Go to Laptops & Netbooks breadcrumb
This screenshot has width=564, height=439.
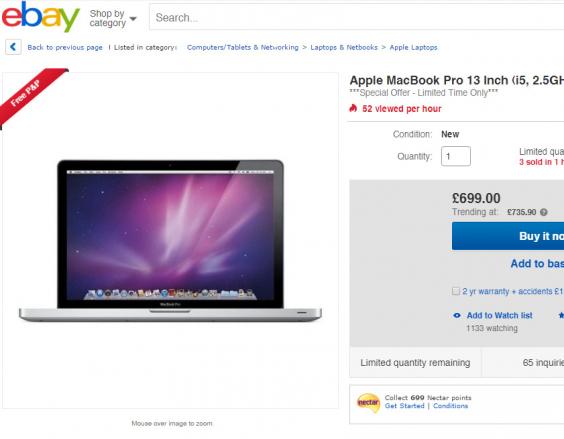344,47
